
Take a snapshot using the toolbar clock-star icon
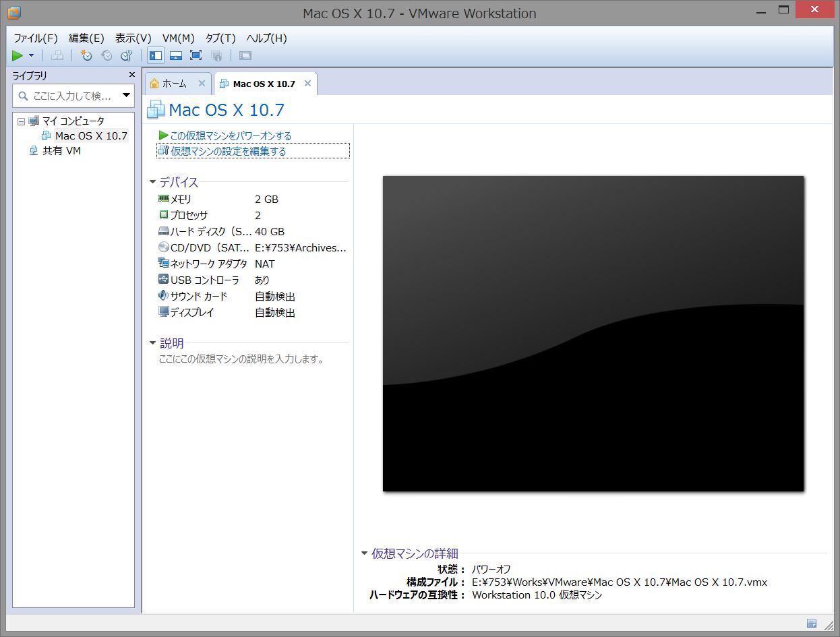coord(86,56)
